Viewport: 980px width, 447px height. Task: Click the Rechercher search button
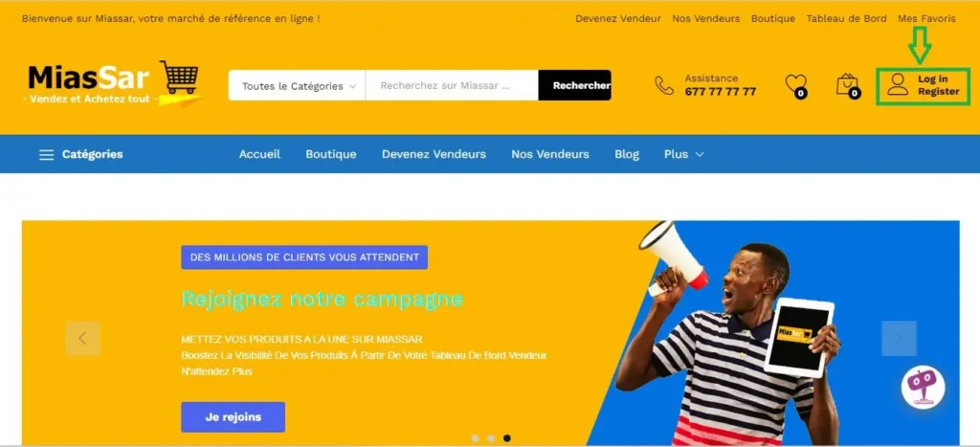(575, 85)
